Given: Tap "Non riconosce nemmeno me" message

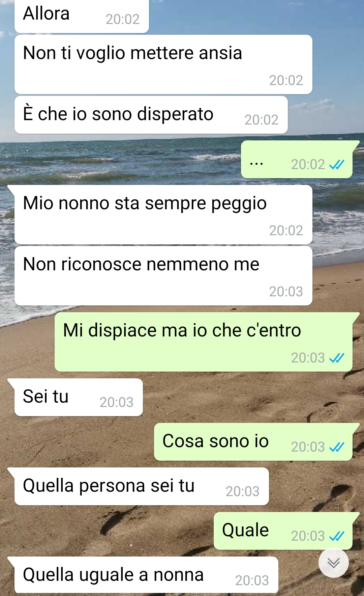Looking at the screenshot, I should click(163, 276).
